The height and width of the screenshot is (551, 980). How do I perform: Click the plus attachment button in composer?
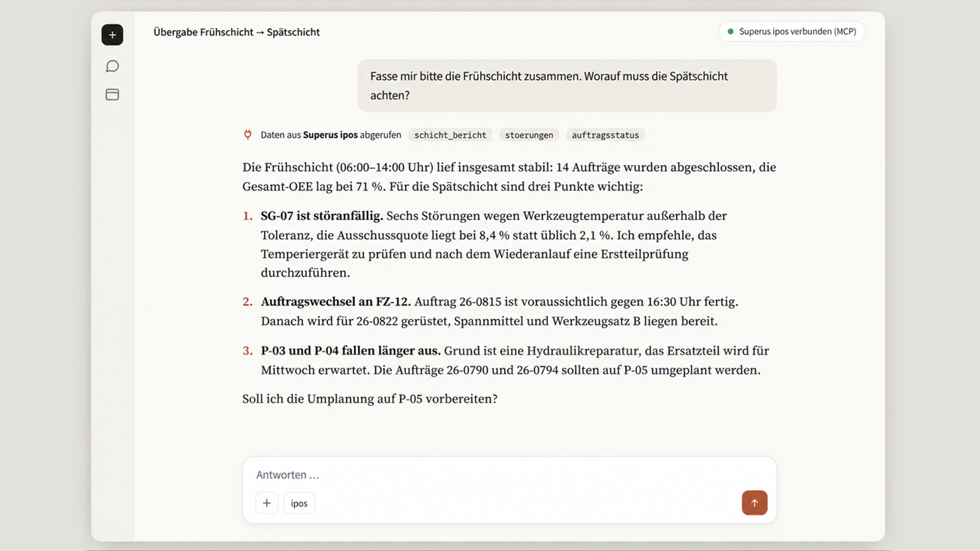click(266, 503)
